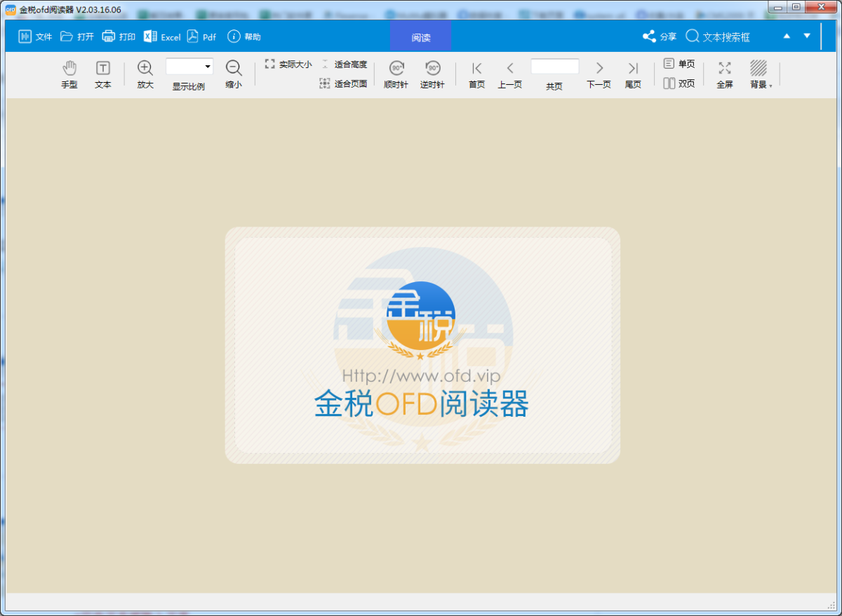Viewport: 842px width, 616px height.
Task: Open the 文件 file menu
Action: pos(35,36)
